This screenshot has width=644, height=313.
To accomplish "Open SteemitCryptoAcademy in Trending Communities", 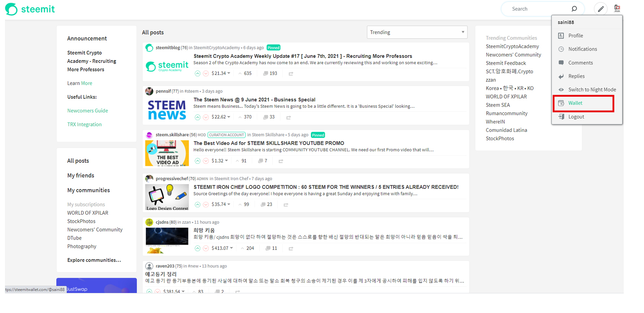I will pos(512,47).
